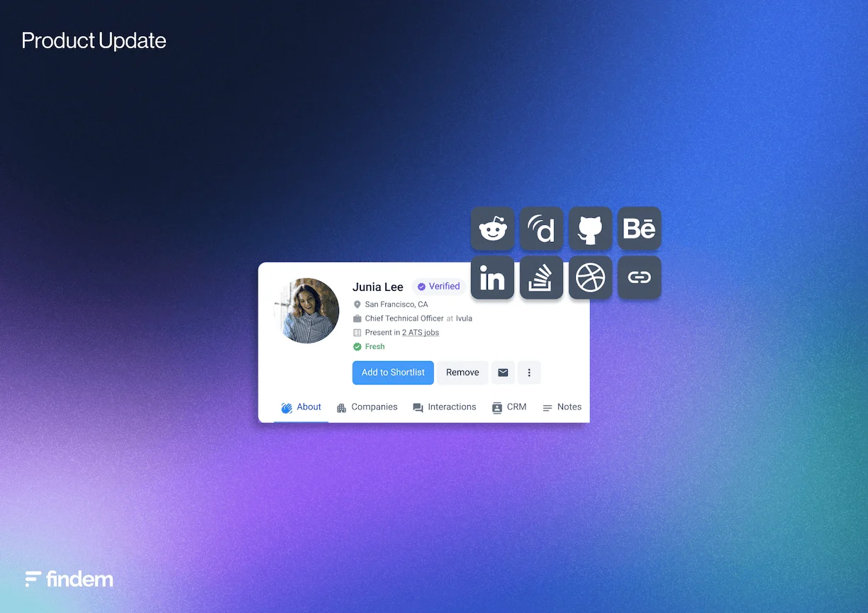Open the GitHub profile icon
The image size is (868, 613).
pos(591,228)
